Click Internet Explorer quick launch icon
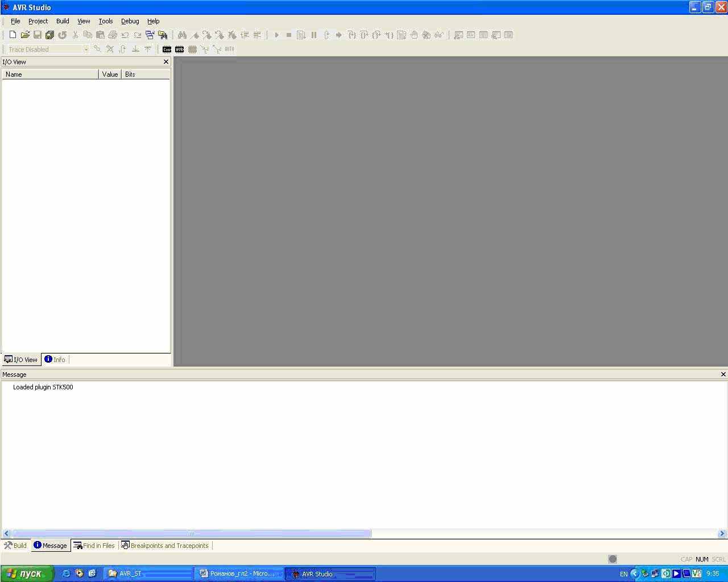 tap(66, 573)
